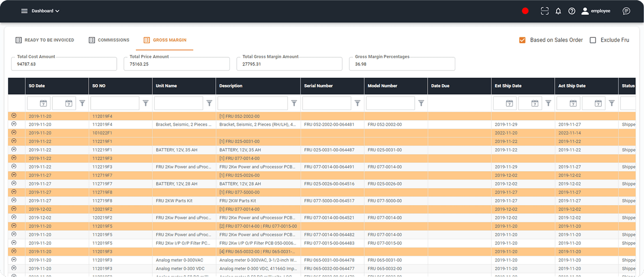The height and width of the screenshot is (277, 644).
Task: Click the red recording indicator
Action: click(525, 11)
